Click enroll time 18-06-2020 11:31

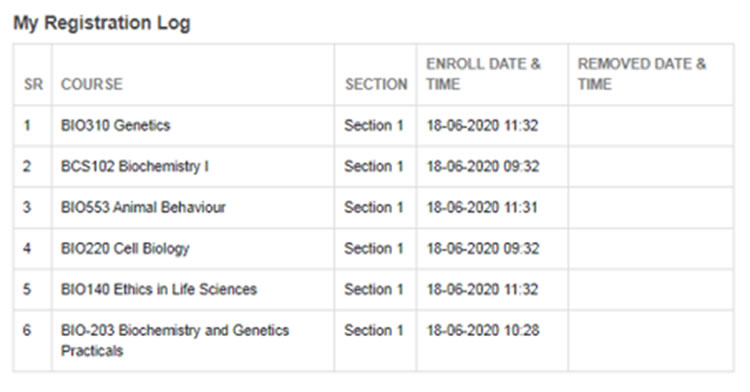(482, 207)
